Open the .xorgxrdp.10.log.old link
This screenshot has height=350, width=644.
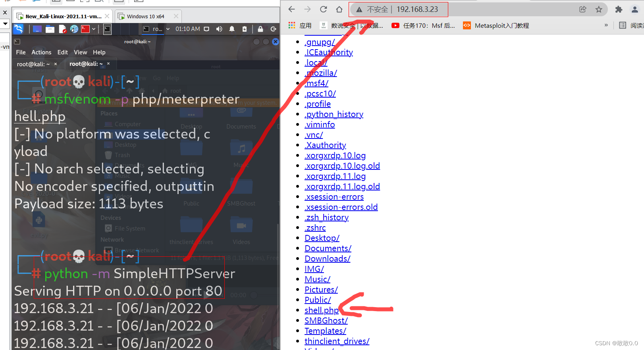tap(342, 166)
